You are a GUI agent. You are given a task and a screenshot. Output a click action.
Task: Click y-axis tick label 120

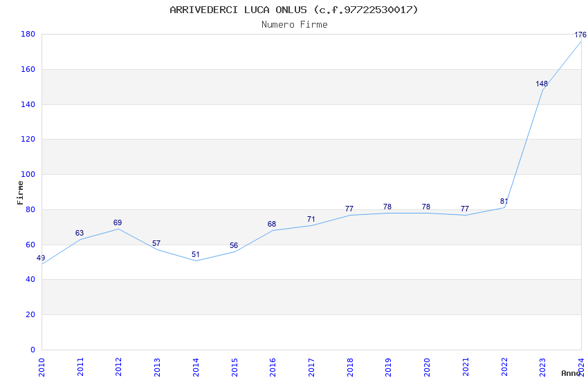click(28, 140)
